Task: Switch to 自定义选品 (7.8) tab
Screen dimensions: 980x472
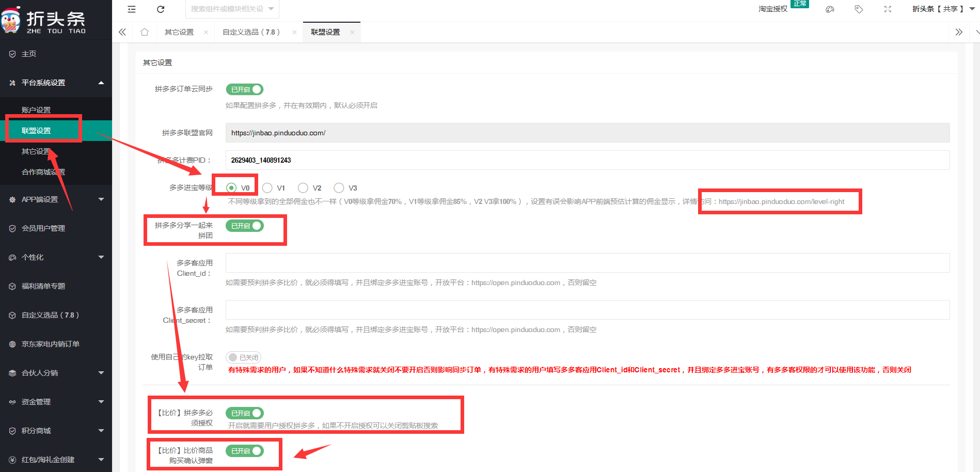Action: pyautogui.click(x=251, y=32)
